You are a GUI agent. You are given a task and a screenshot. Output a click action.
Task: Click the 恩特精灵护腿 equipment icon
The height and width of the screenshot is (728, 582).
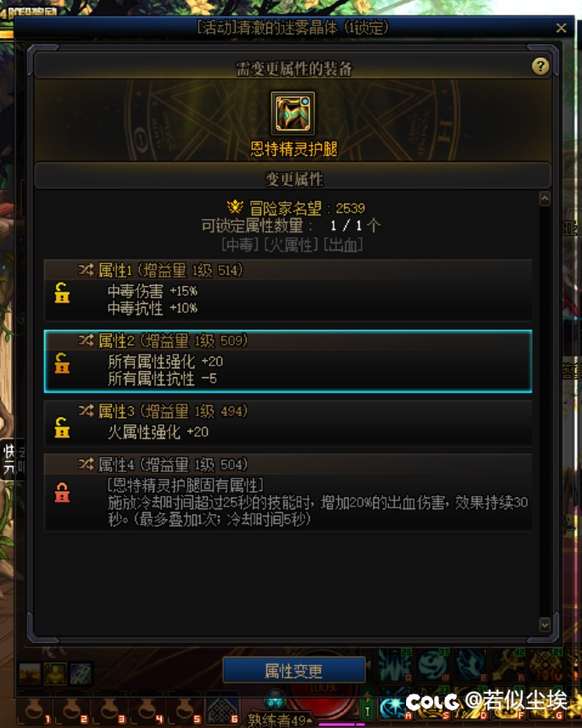pyautogui.click(x=293, y=114)
